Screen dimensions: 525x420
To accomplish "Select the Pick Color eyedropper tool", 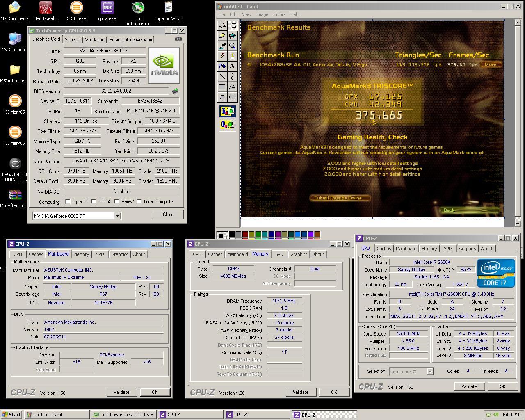I will point(222,46).
